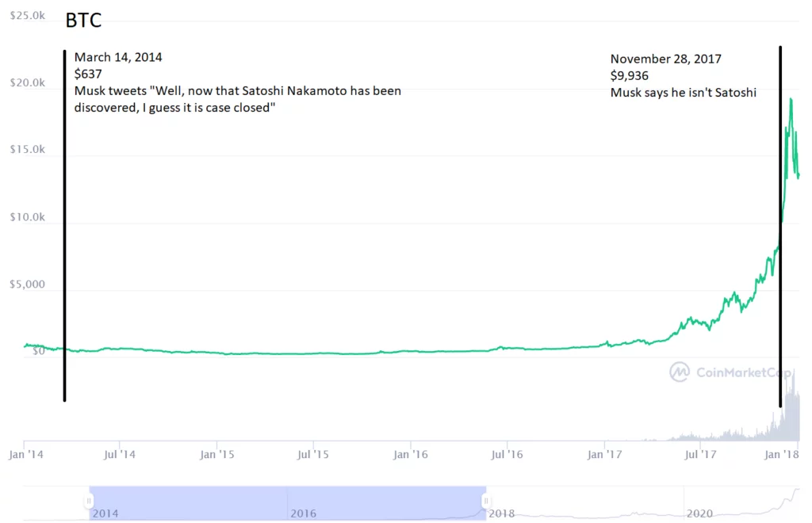This screenshot has height=523, width=812.
Task: Jump to 2020 in the timeline navigator
Action: click(699, 513)
